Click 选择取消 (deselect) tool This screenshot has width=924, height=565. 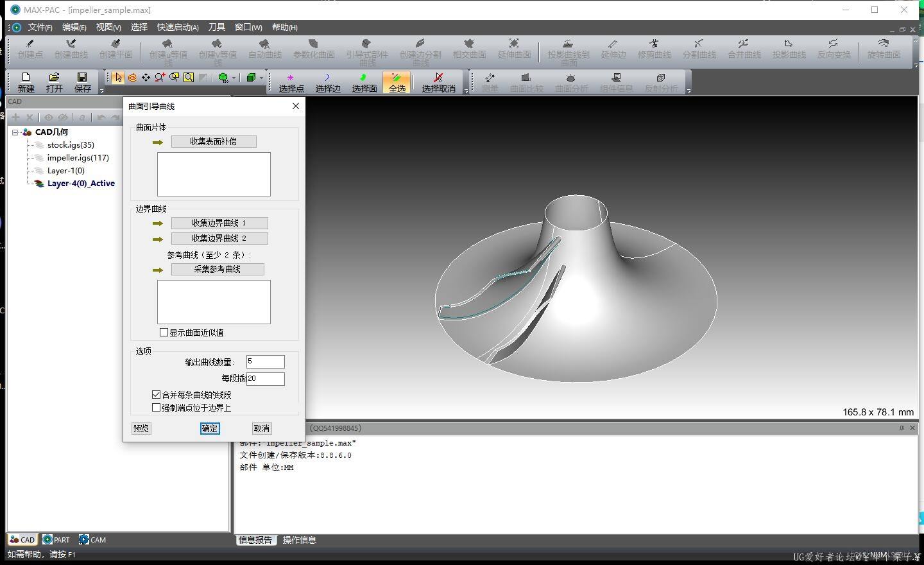click(438, 82)
